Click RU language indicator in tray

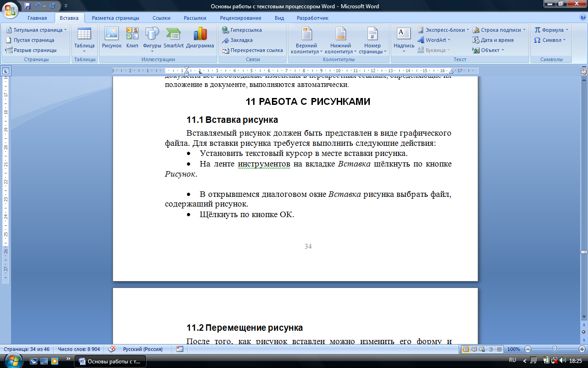(x=513, y=360)
